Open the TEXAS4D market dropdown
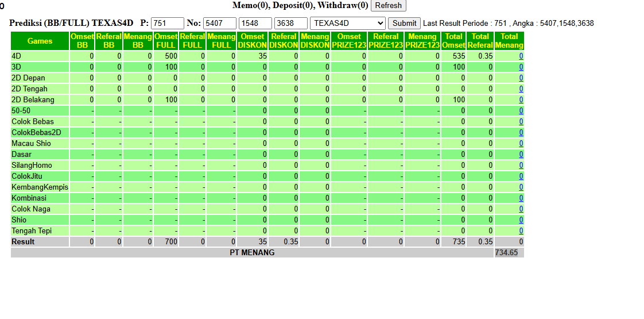This screenshot has height=319, width=644. click(x=347, y=24)
